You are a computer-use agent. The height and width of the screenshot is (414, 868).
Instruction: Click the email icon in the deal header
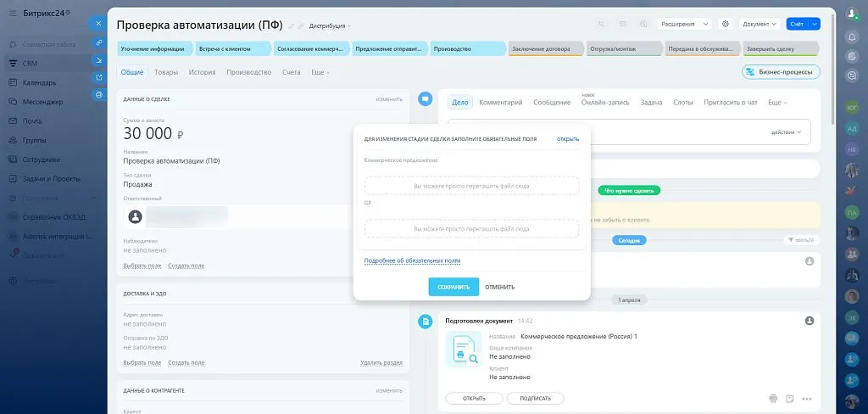pos(622,24)
